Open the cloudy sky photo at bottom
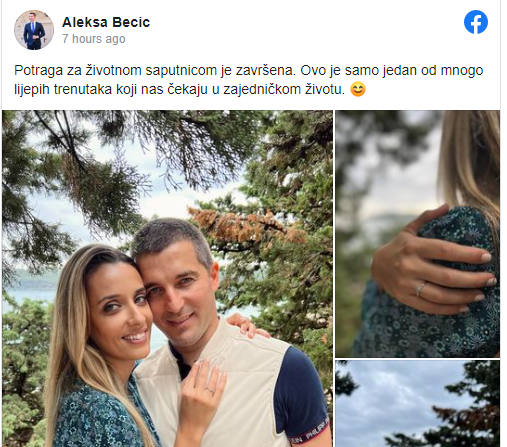The width and height of the screenshot is (507, 447). pos(417,404)
